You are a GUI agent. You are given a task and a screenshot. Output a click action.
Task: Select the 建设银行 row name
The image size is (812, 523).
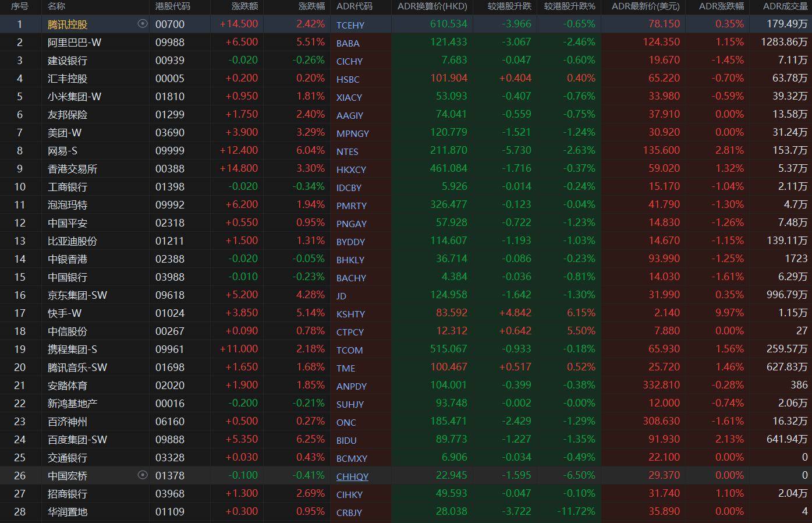68,61
